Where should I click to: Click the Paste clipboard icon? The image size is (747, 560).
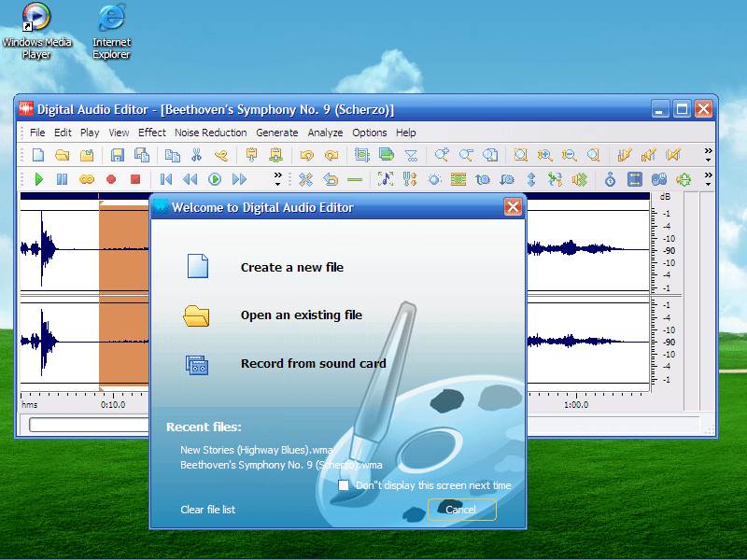[x=251, y=155]
